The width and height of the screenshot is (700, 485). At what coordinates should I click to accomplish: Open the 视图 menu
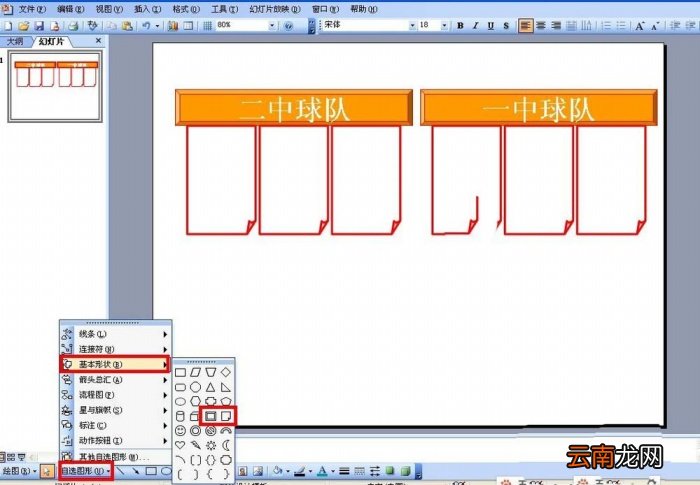pos(109,9)
